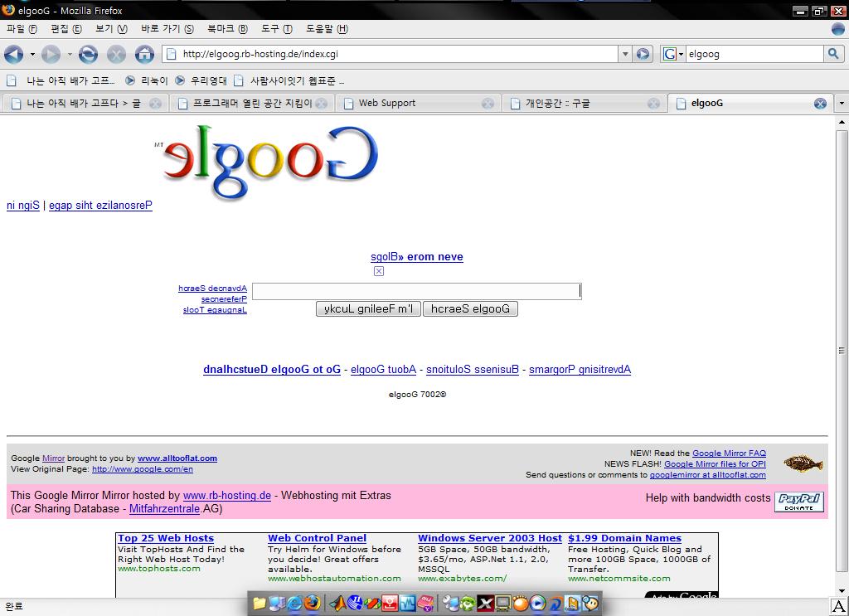
Task: Open the 보기 (V) menu
Action: tap(111, 29)
